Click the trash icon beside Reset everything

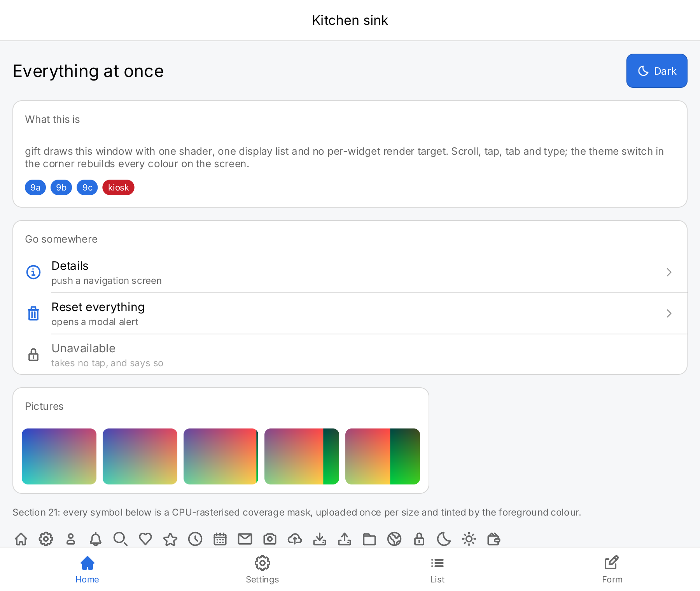[33, 313]
